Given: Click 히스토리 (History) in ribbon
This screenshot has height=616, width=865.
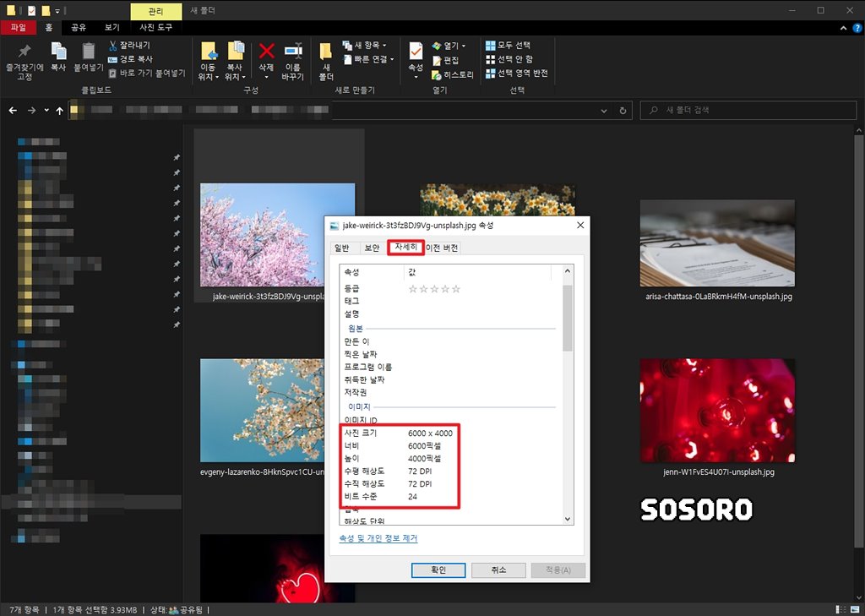Looking at the screenshot, I should (453, 74).
